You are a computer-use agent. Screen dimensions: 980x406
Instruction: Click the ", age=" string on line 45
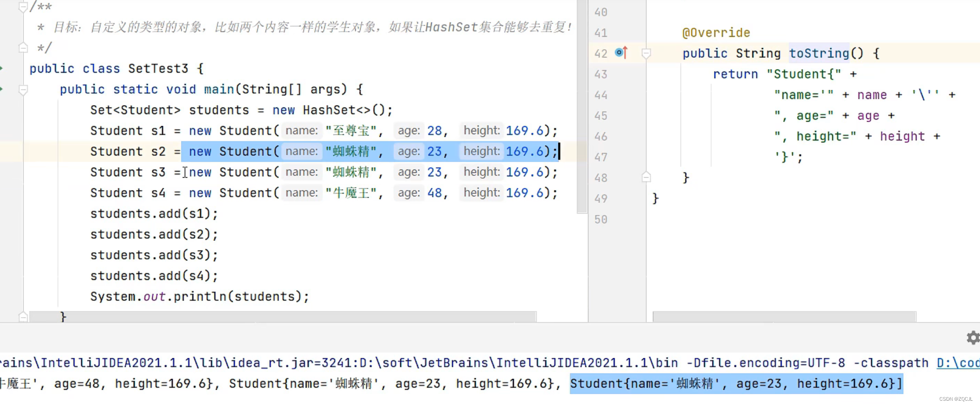tap(804, 116)
